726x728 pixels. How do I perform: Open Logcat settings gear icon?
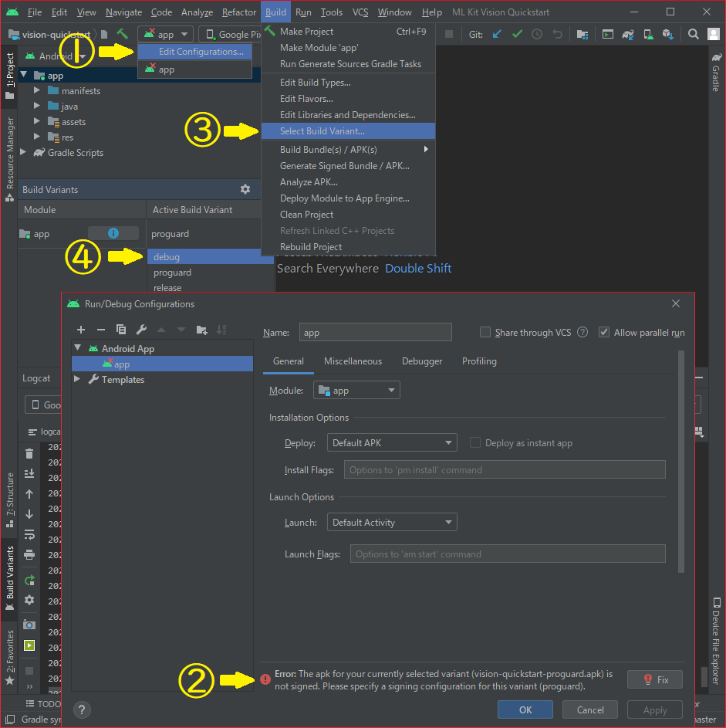pos(29,600)
